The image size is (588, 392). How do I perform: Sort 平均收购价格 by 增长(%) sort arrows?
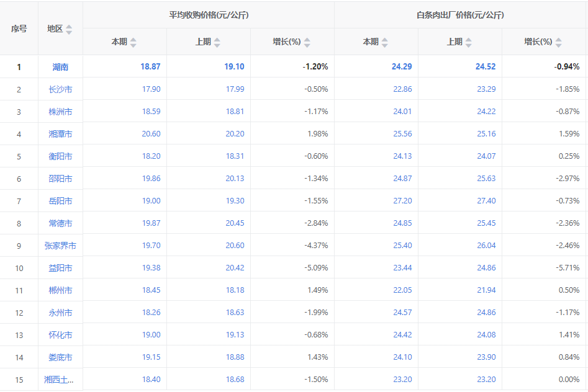[307, 42]
